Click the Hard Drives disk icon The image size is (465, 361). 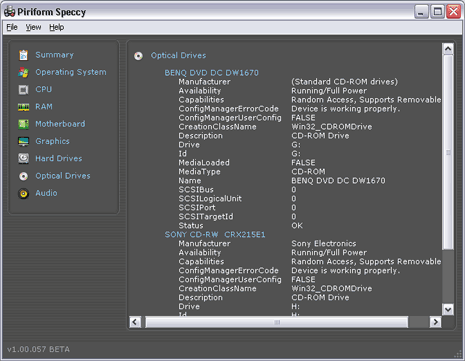coord(23,159)
